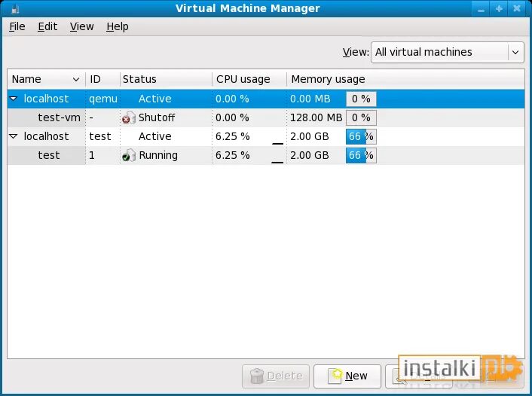Image resolution: width=532 pixels, height=396 pixels.
Task: Sort by the Name column header
Action: click(x=46, y=79)
